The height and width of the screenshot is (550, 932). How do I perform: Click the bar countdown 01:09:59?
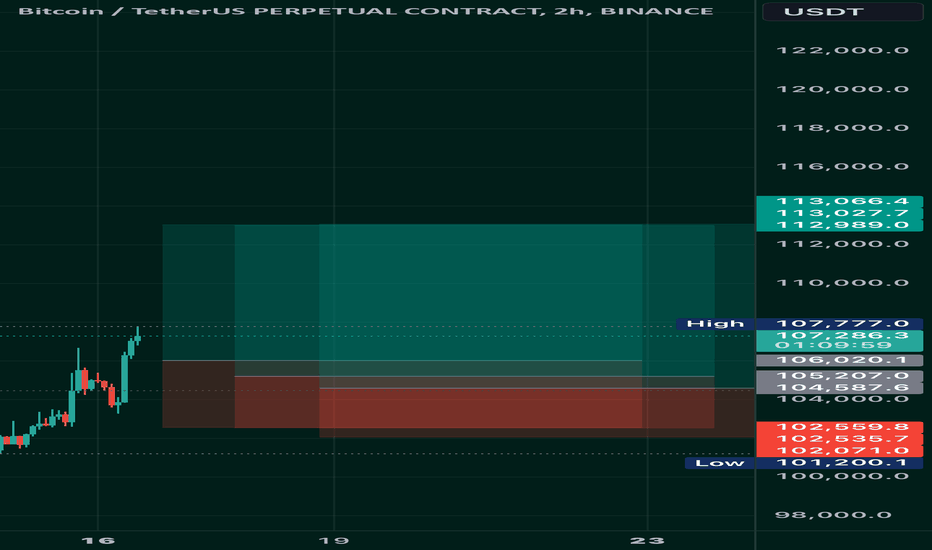(833, 345)
